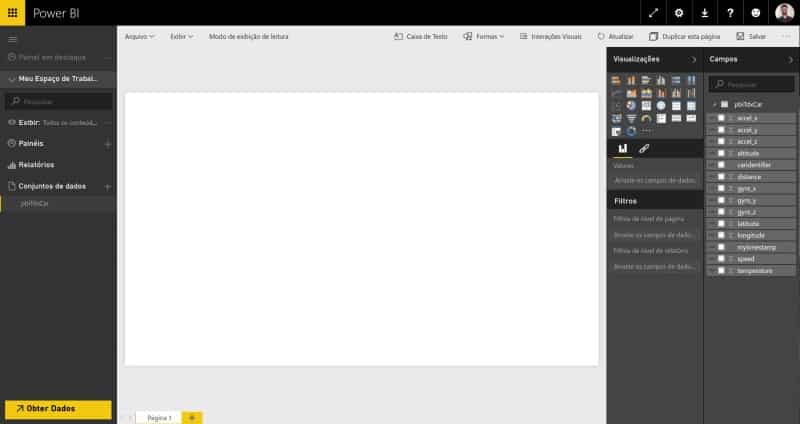Check the longitude field checkbox

[x=721, y=235]
